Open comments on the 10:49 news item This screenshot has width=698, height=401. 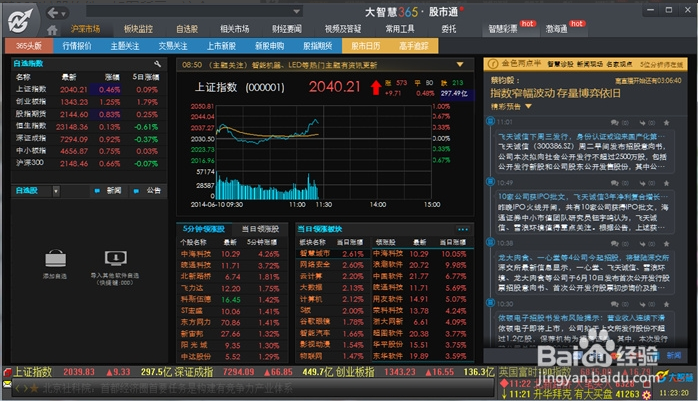click(x=615, y=183)
